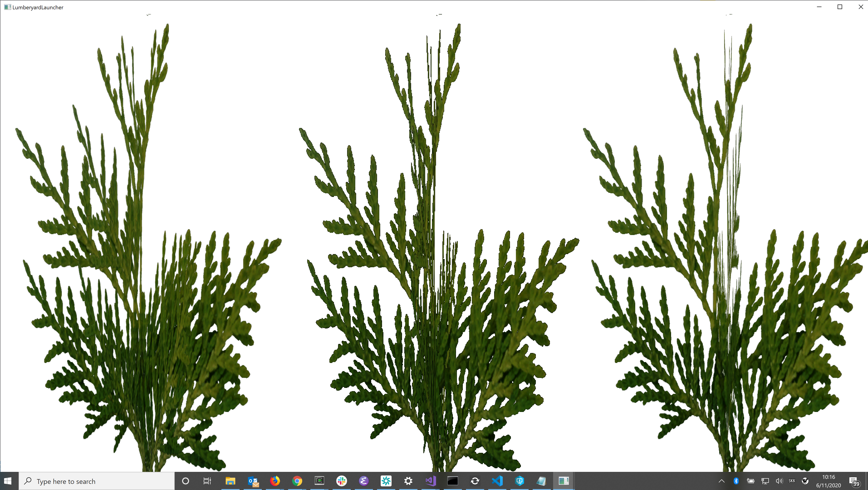Switch to Slack from the taskbar

(x=342, y=481)
